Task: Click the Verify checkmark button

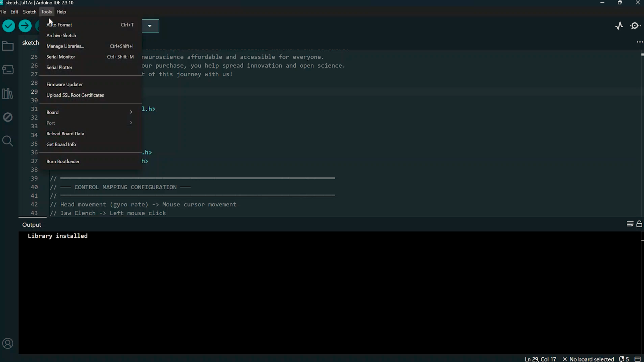Action: point(9,26)
